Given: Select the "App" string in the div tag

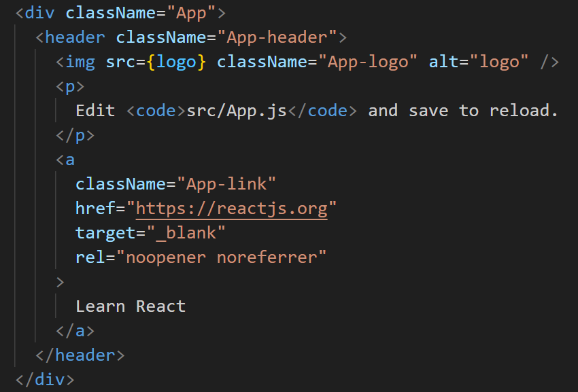Looking at the screenshot, I should coord(191,14).
